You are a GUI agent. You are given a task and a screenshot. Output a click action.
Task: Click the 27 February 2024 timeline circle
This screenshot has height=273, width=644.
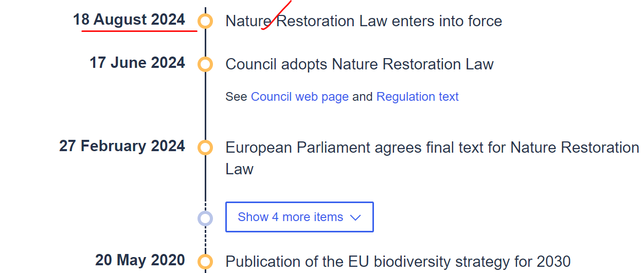pos(205,148)
